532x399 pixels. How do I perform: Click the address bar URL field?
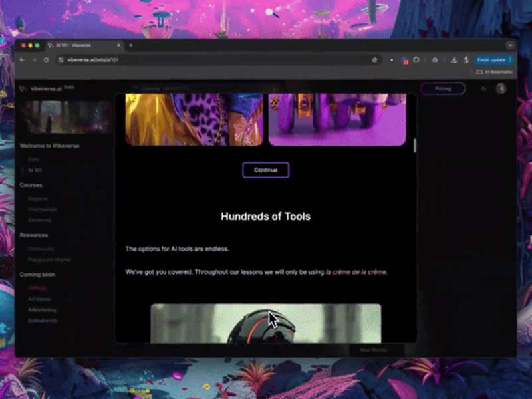pyautogui.click(x=217, y=60)
